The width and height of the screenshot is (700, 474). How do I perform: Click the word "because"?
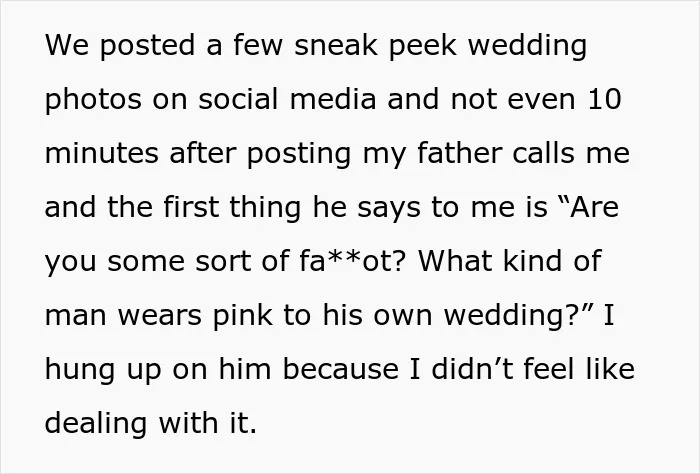click(x=341, y=370)
